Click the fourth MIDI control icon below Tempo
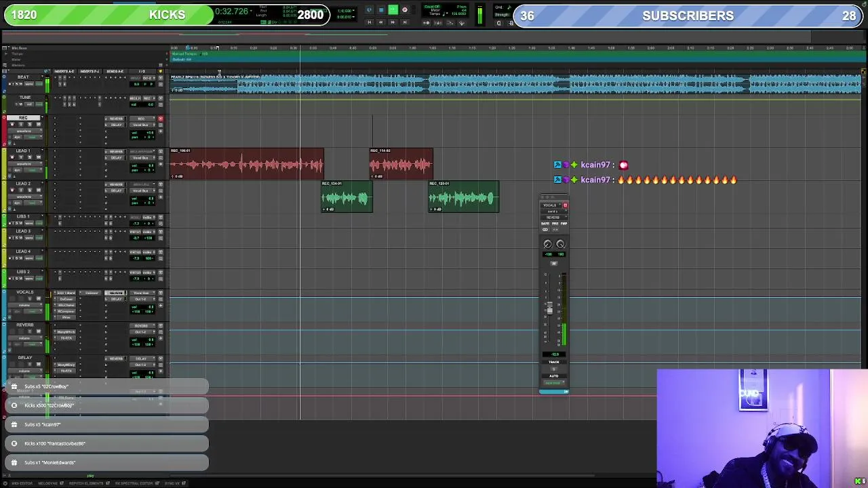Image resolution: width=868 pixels, height=488 pixels. tap(462, 23)
